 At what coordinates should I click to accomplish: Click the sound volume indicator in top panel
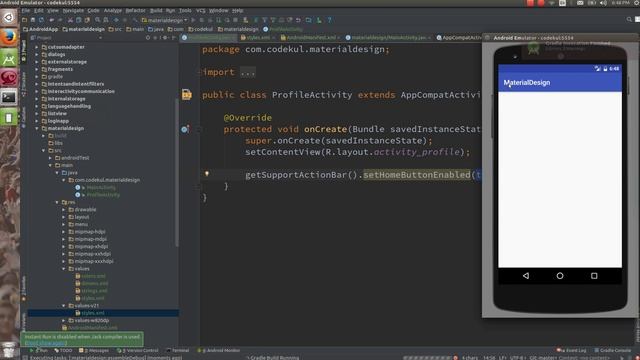(603, 3)
